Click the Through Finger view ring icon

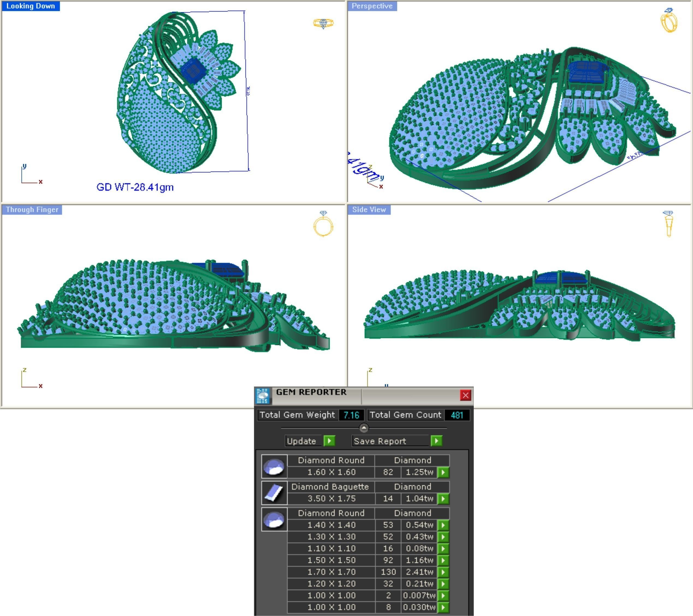click(323, 224)
